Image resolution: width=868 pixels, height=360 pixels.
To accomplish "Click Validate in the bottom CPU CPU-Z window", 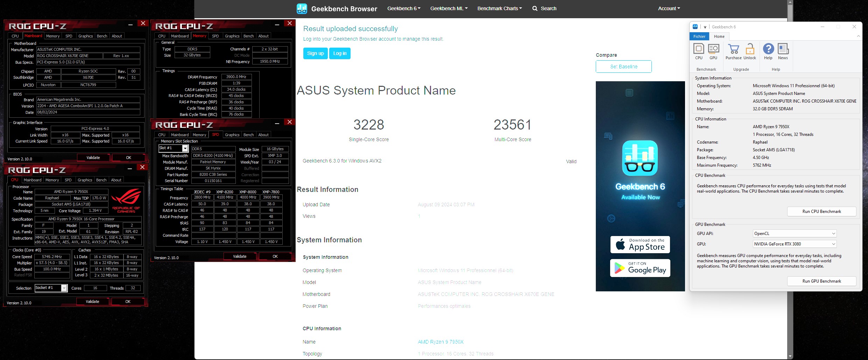I will point(92,302).
